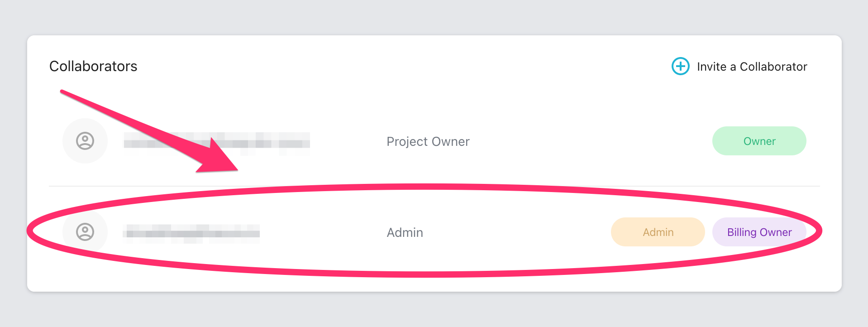Open role options via the Owner badge
The image size is (868, 327).
(759, 141)
